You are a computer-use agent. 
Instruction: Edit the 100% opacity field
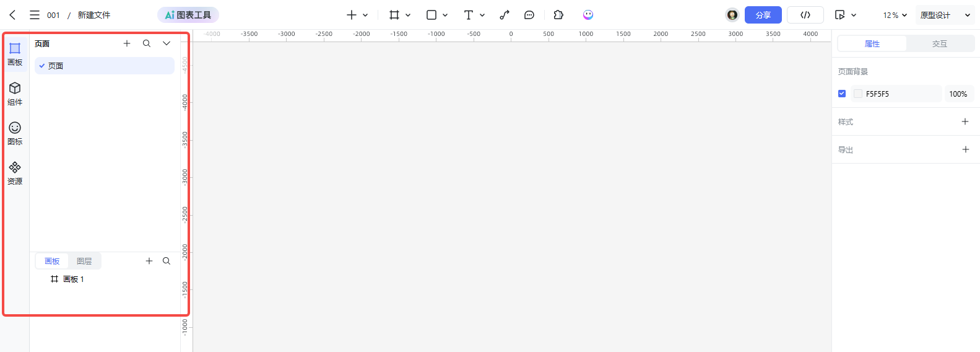(958, 94)
